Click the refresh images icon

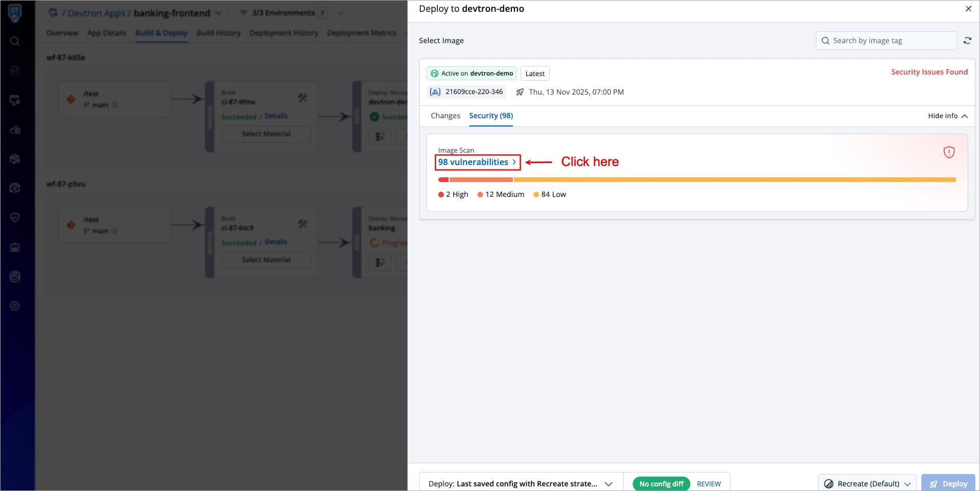(x=967, y=41)
